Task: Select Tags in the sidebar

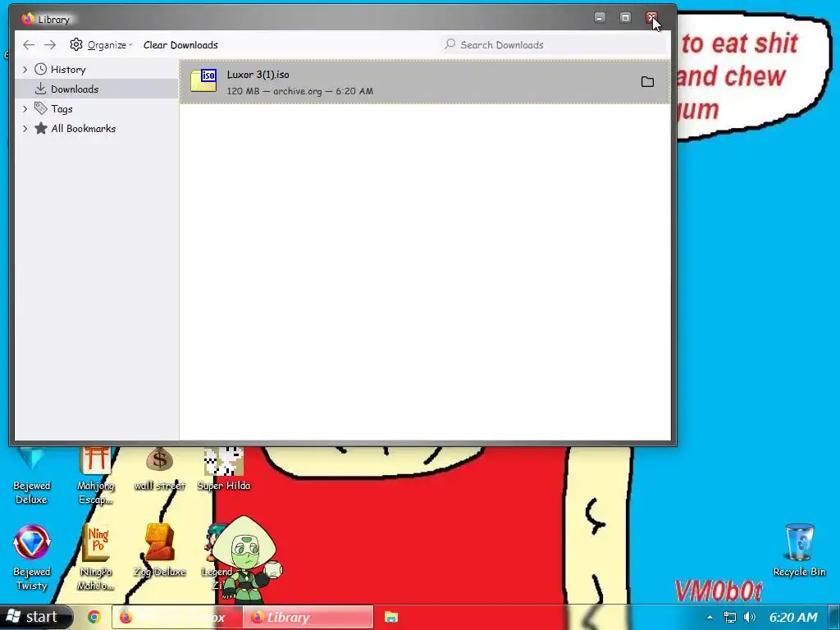Action: click(x=62, y=109)
